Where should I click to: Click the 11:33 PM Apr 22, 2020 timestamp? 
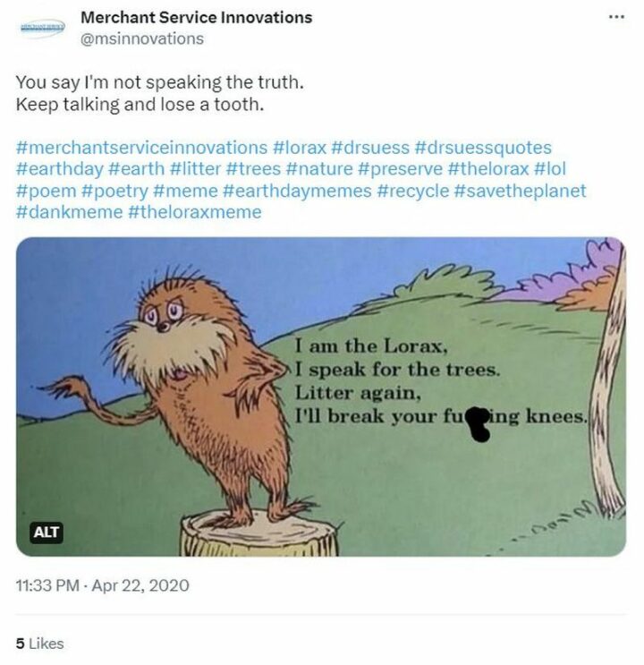[x=102, y=585]
